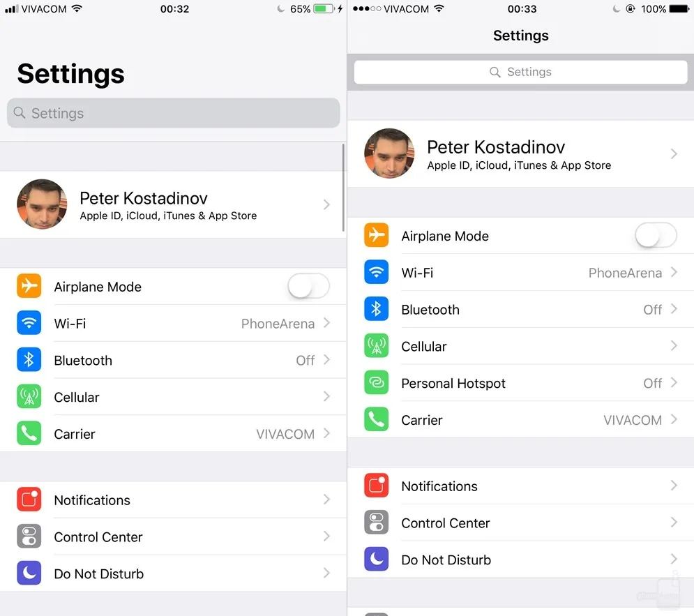Tap the Carrier phone icon in left screen
The image size is (694, 616).
(x=29, y=433)
